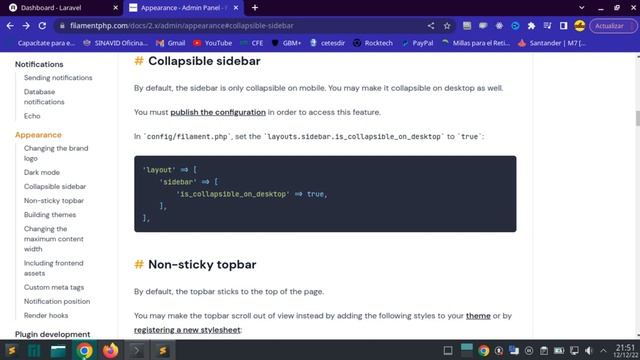Open the Echo sidebar entry
Image resolution: width=640 pixels, height=360 pixels.
click(32, 116)
